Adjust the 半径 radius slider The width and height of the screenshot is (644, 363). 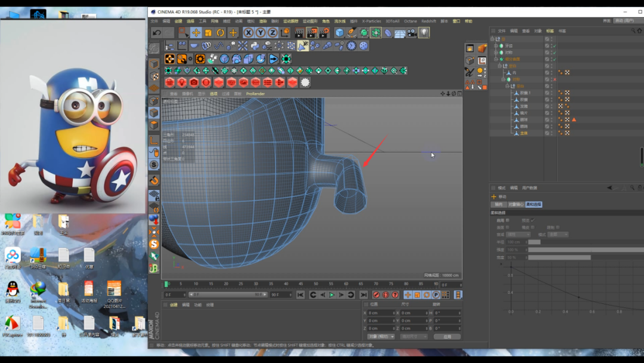[586, 242]
